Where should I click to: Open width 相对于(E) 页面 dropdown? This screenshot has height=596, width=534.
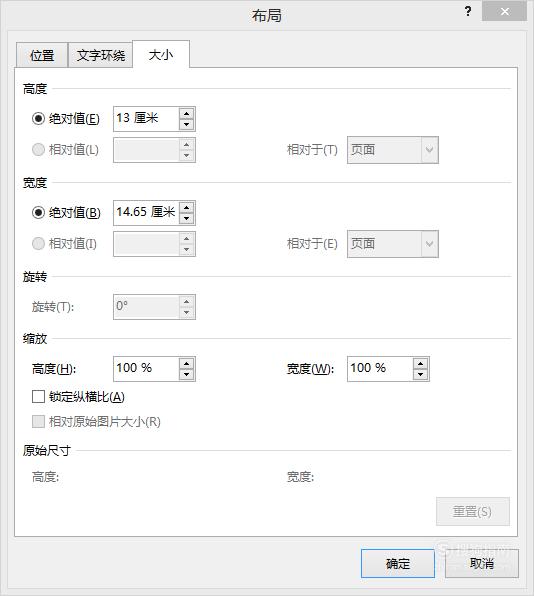pyautogui.click(x=393, y=244)
